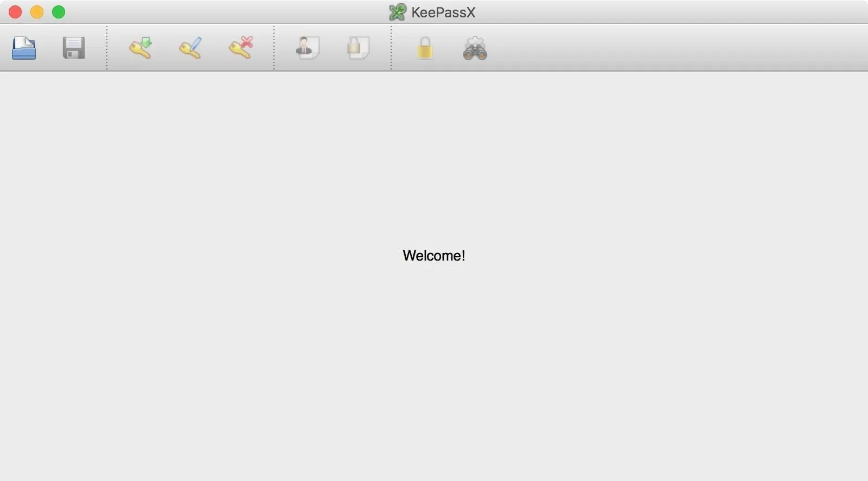The image size is (868, 481).
Task: Click the KeePassX key icon in title bar
Action: [398, 12]
